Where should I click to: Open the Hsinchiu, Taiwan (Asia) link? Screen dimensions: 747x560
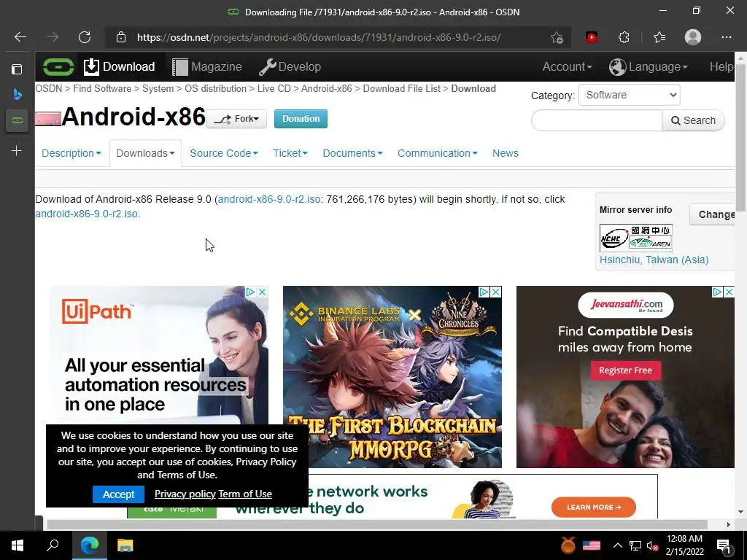tap(654, 260)
